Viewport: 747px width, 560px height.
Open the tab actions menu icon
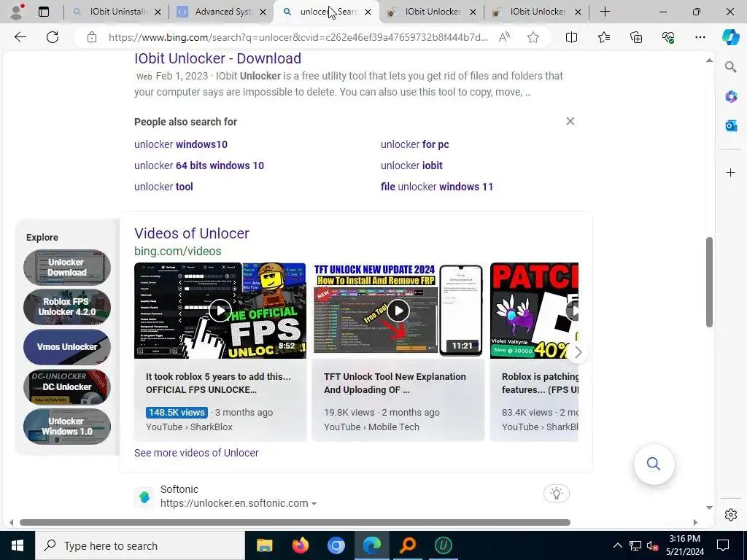[44, 12]
